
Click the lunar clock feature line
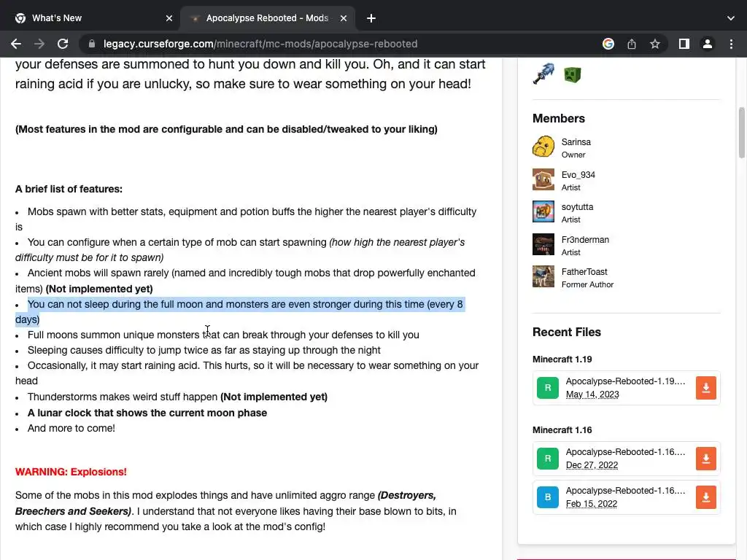pos(147,413)
